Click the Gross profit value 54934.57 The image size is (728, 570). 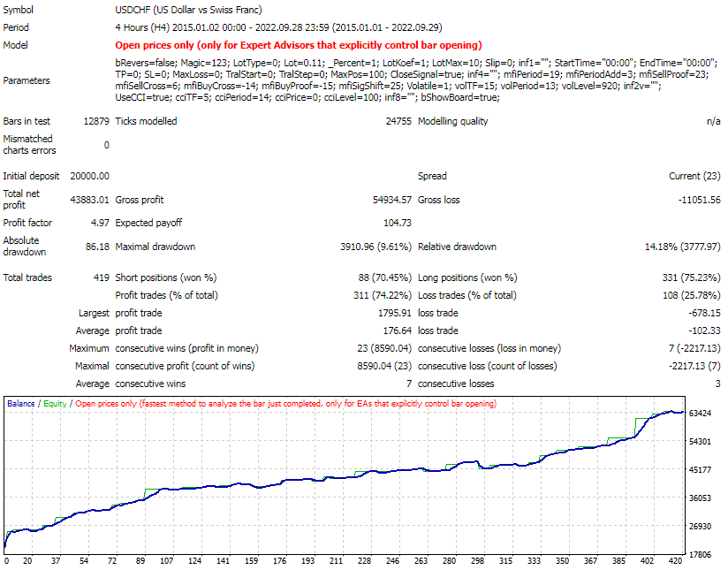pyautogui.click(x=392, y=200)
